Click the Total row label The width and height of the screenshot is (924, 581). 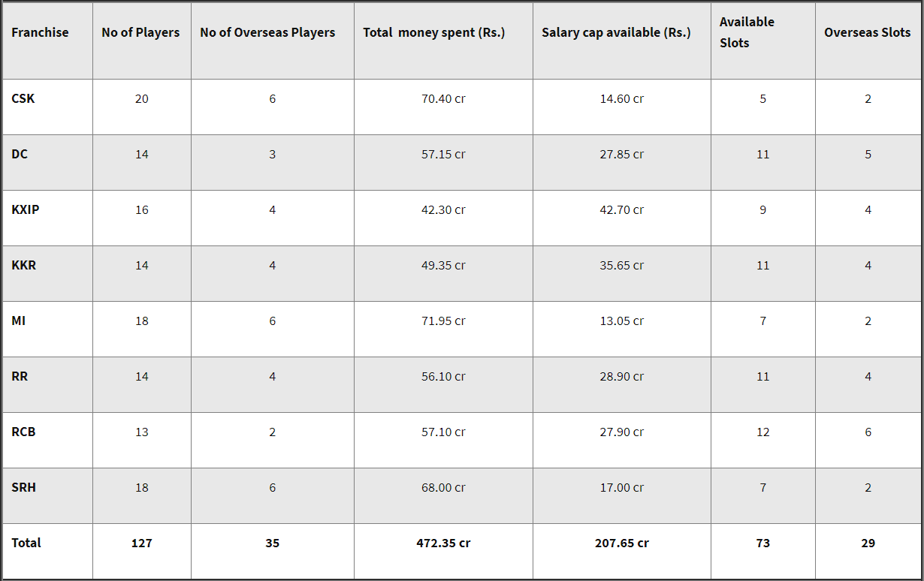pos(26,543)
